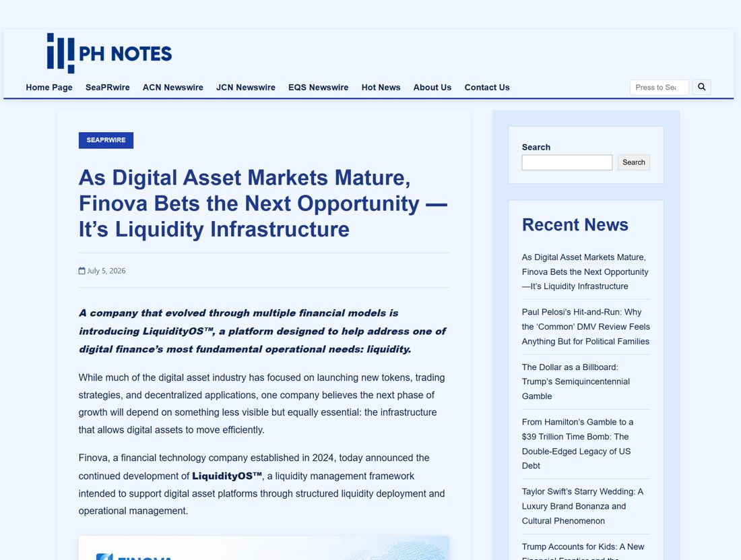Screen dimensions: 741x560
Task: Open the About Us page
Action: [x=432, y=88]
